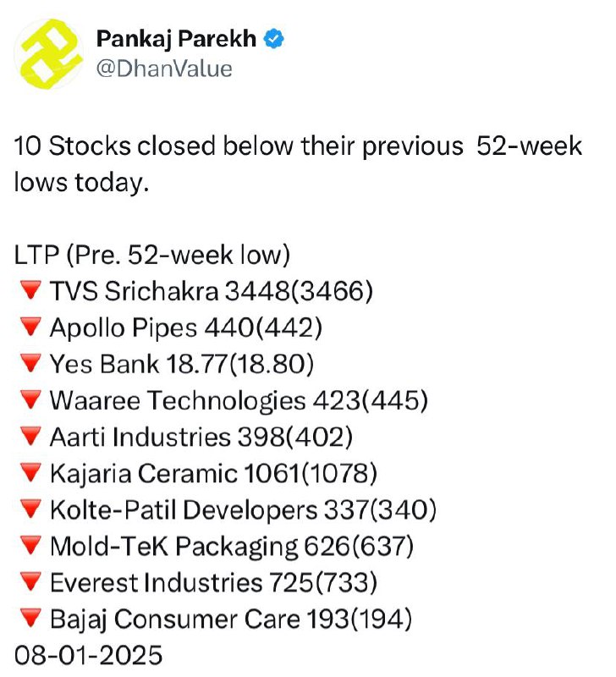Image resolution: width=616 pixels, height=677 pixels.
Task: Click red triangle beside Mold-TeK Packaging
Action: [30, 545]
